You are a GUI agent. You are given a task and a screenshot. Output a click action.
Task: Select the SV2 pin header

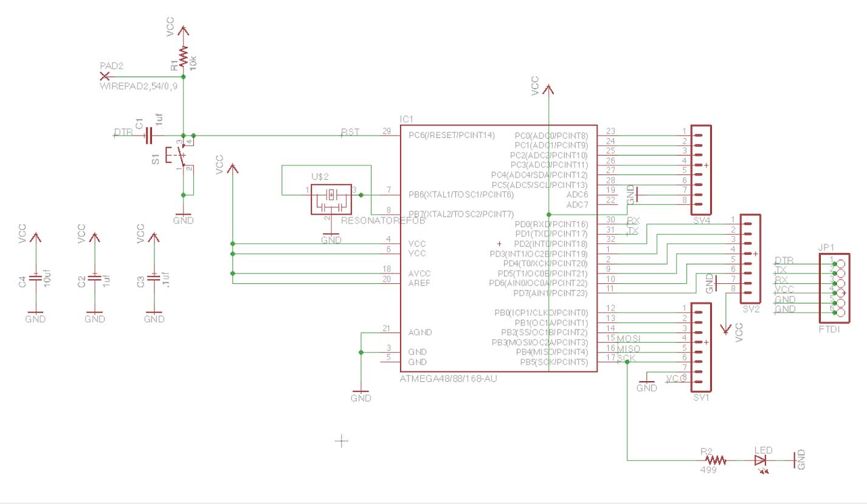coord(750,259)
